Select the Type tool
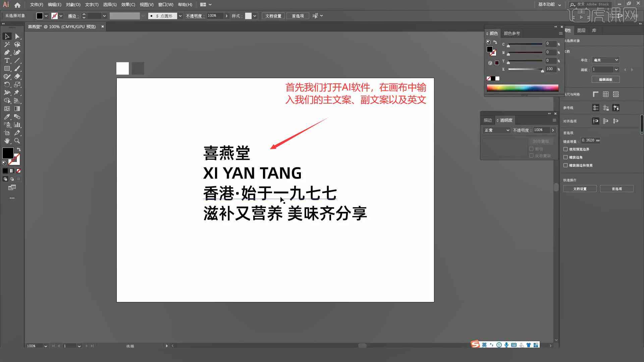Image resolution: width=644 pixels, height=362 pixels. click(7, 60)
